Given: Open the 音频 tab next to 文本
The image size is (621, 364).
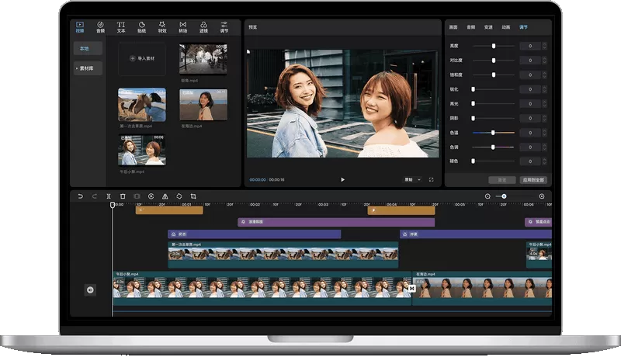Looking at the screenshot, I should click(101, 27).
